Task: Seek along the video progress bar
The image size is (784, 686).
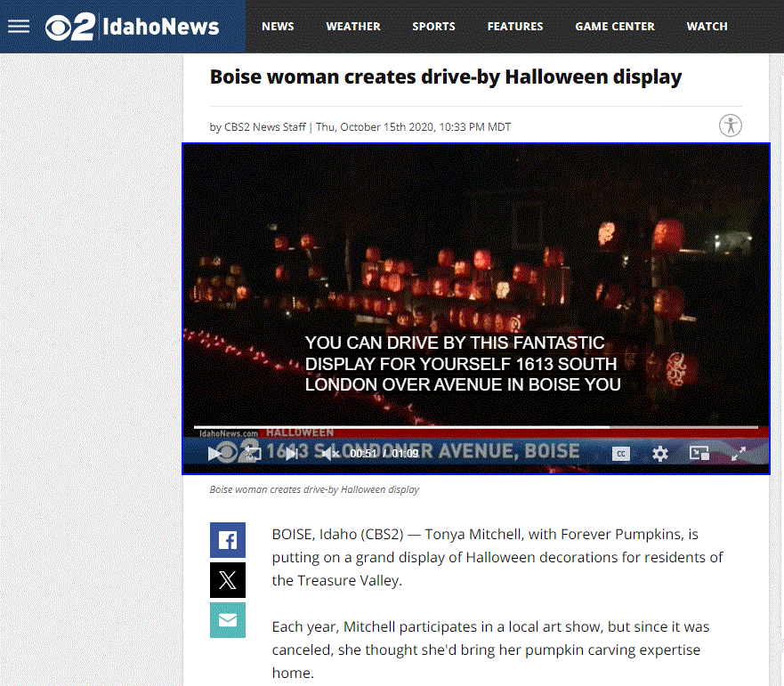Action: tap(476, 427)
